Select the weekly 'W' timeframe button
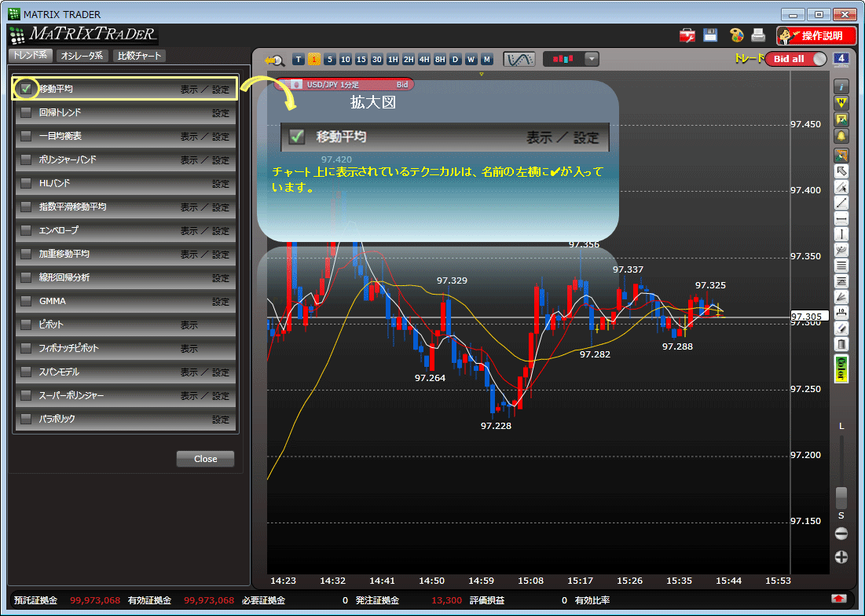The image size is (865, 616). (471, 59)
